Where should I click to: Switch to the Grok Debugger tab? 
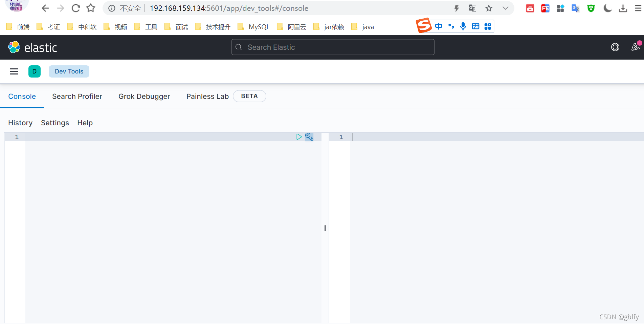144,96
